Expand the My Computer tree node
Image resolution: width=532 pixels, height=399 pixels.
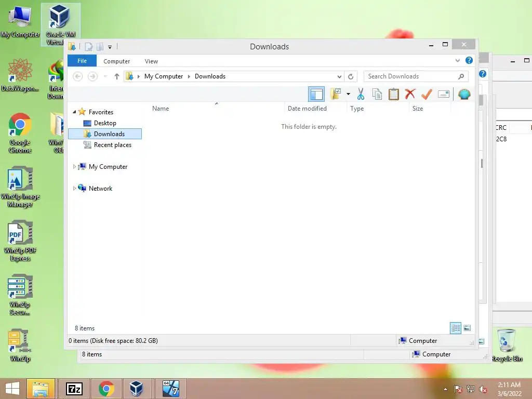coord(74,167)
